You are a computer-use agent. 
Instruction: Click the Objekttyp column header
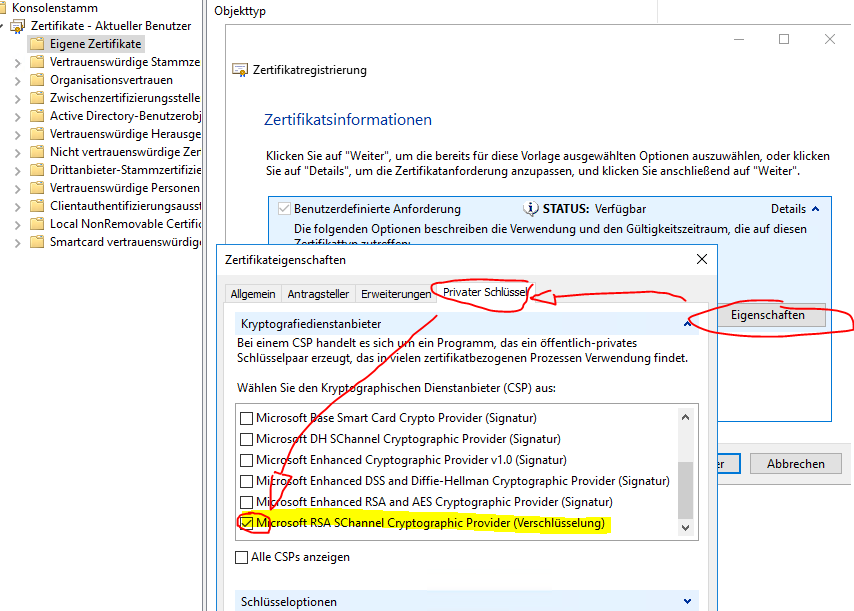click(240, 11)
